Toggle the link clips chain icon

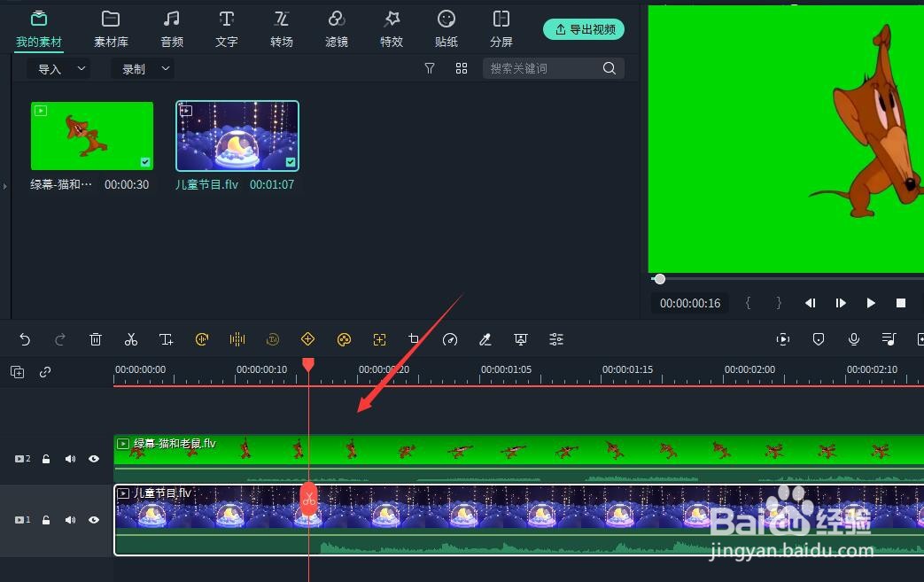[45, 372]
